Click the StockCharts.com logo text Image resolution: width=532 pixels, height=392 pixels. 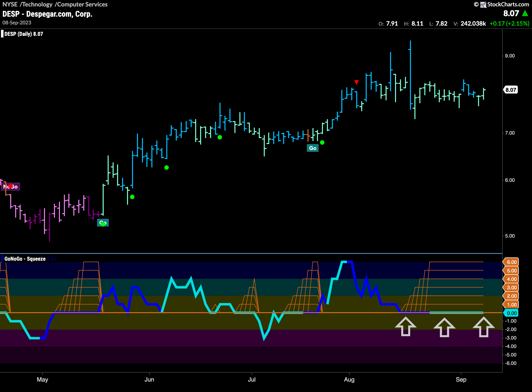pos(508,4)
